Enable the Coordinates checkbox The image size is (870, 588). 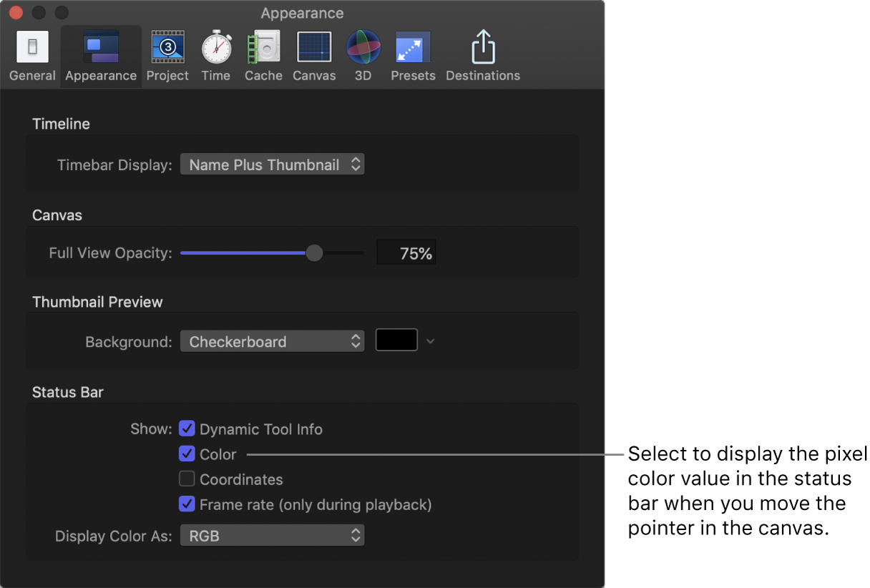coord(187,479)
